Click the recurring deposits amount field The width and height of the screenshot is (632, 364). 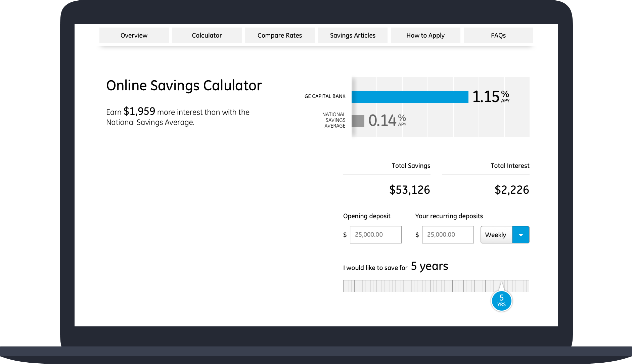(x=448, y=235)
